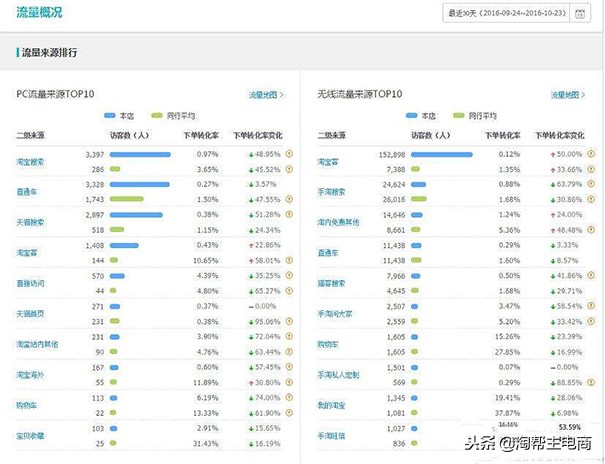This screenshot has height=464, width=605.
Task: Open 购物车 source in 无线 panel
Action: tap(328, 344)
